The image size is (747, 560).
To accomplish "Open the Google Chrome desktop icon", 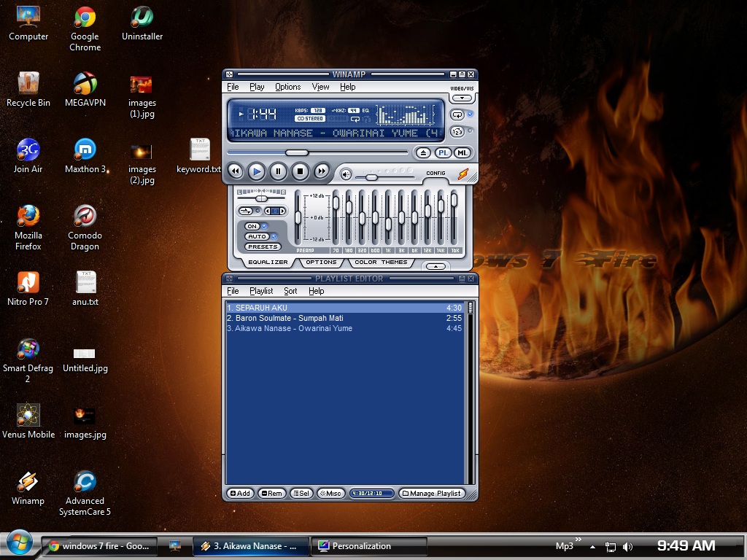I will coord(85,29).
